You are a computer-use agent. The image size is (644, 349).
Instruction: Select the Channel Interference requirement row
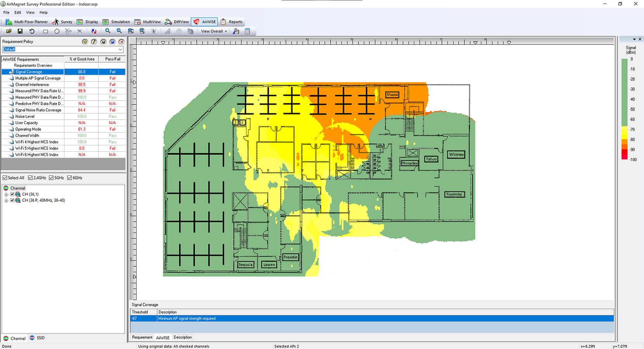pos(32,85)
